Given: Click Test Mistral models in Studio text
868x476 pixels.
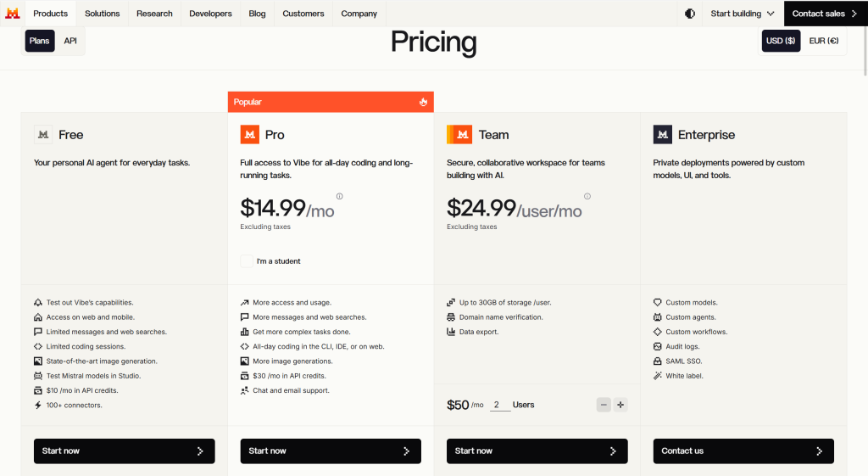Looking at the screenshot, I should (x=93, y=376).
